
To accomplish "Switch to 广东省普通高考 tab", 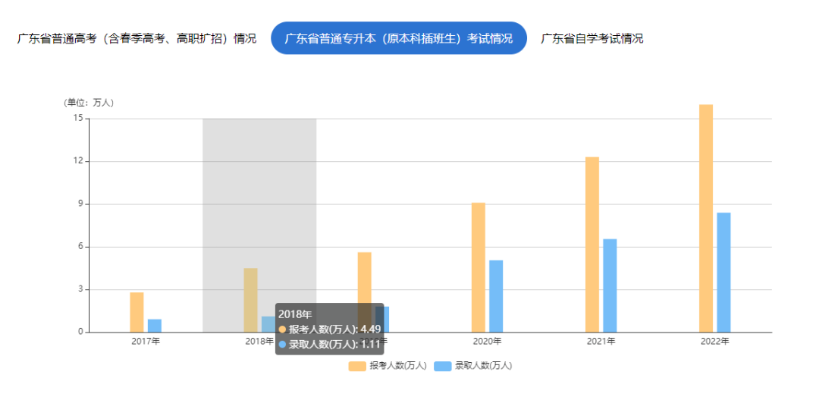I will point(137,38).
